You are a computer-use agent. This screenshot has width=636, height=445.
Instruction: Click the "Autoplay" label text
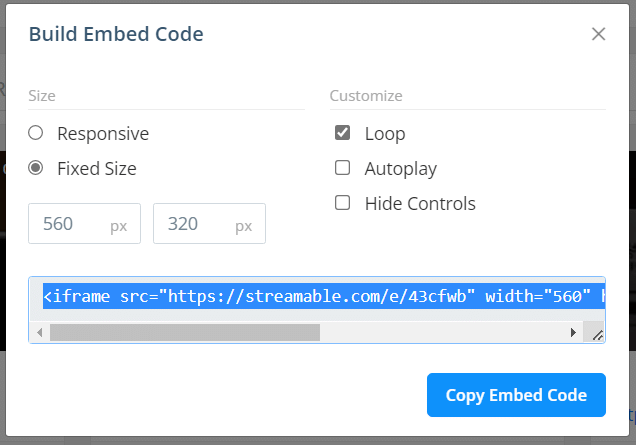[401, 169]
